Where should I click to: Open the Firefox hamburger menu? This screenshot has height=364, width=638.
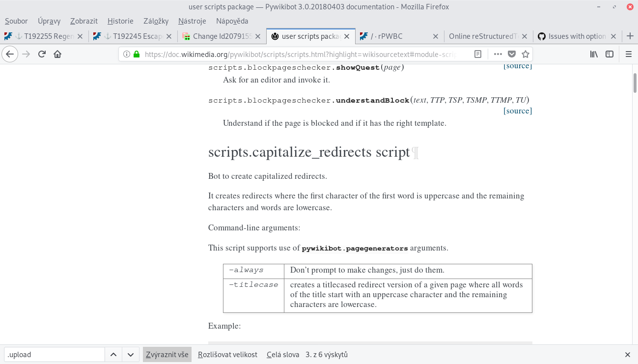(x=628, y=54)
